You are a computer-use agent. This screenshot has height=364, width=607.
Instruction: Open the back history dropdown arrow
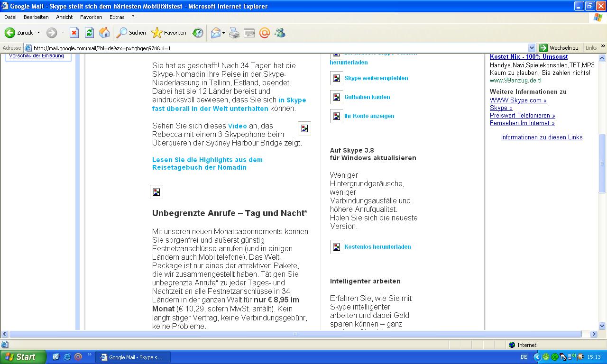(x=38, y=33)
